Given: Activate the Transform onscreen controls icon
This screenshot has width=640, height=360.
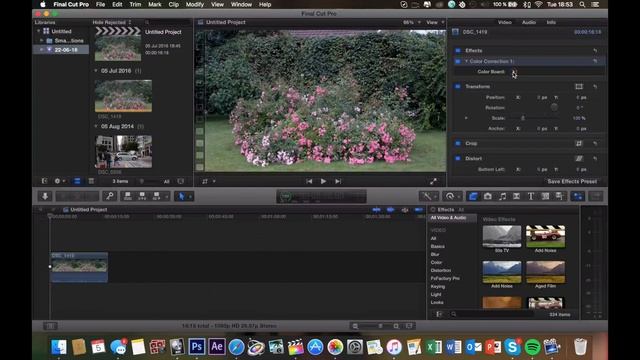Looking at the screenshot, I should click(x=579, y=87).
